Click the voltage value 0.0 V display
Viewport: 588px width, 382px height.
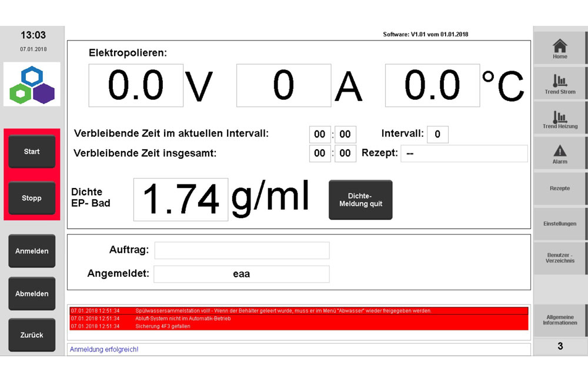[136, 85]
